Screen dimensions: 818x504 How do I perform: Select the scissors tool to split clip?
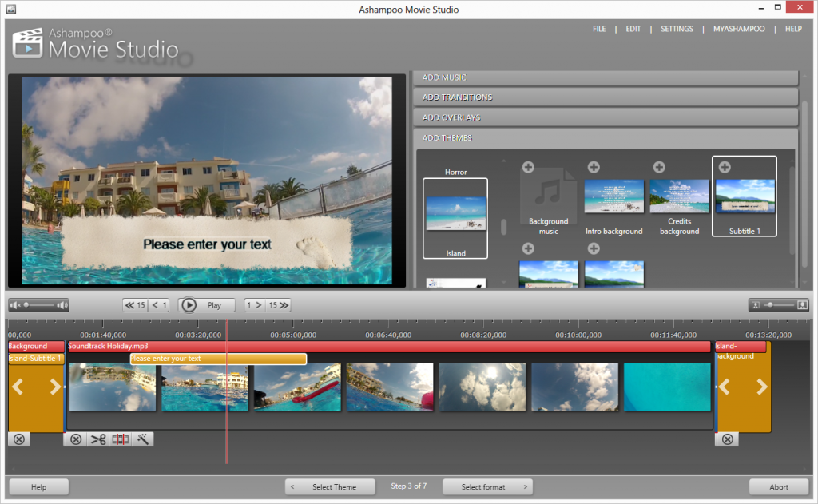pos(98,439)
